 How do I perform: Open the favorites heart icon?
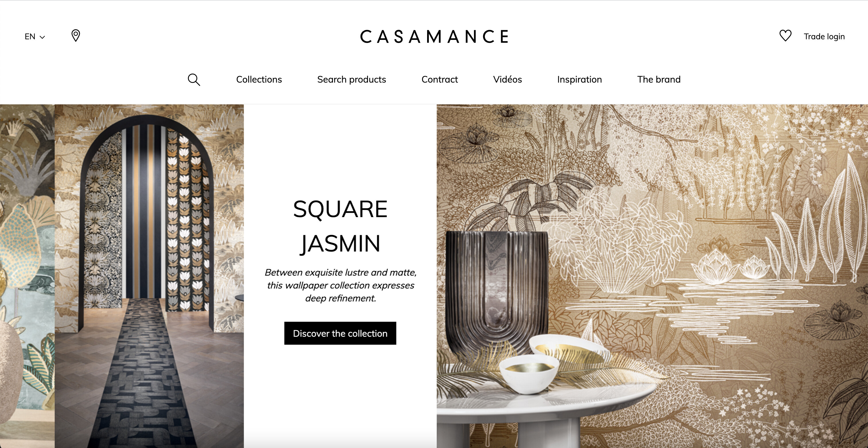[785, 36]
